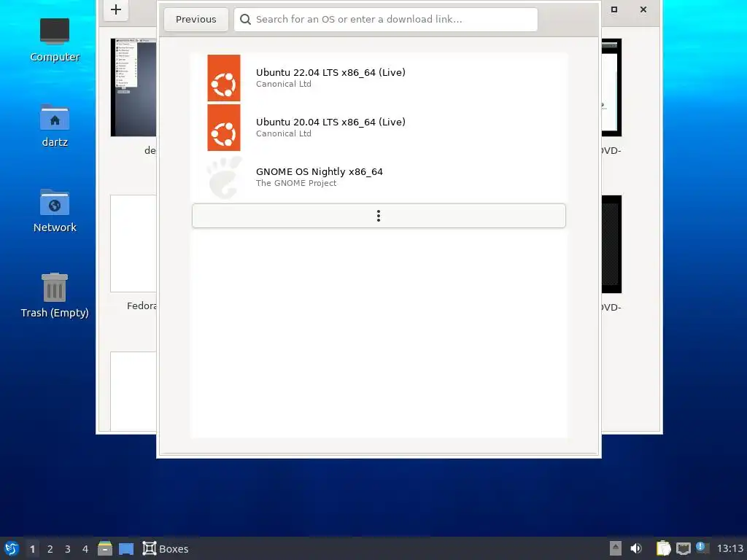
Task: Click the eject removable media tray icon
Action: [x=616, y=548]
